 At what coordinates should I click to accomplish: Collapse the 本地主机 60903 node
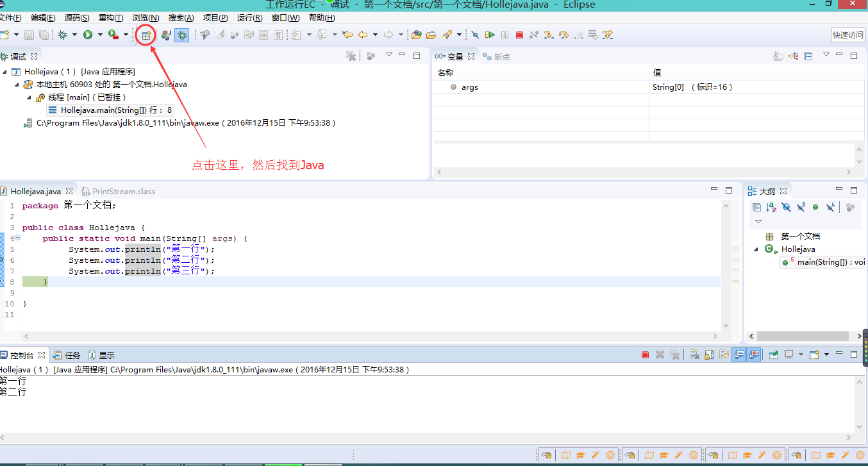coord(17,85)
